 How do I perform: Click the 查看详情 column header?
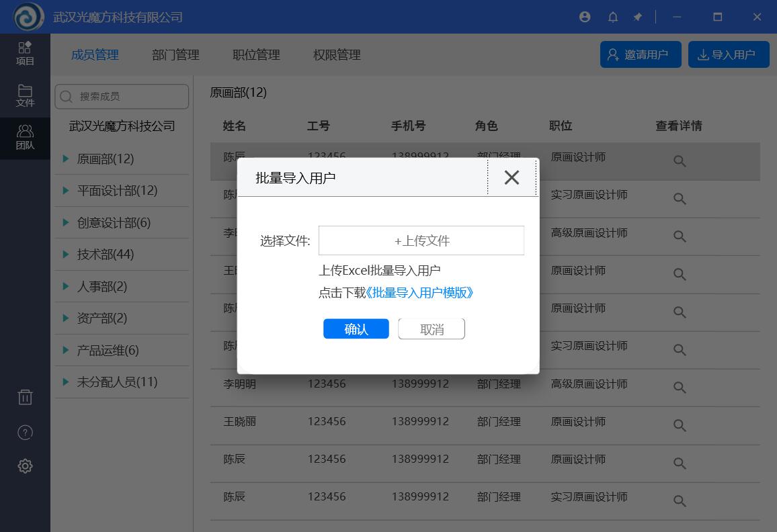tap(679, 126)
